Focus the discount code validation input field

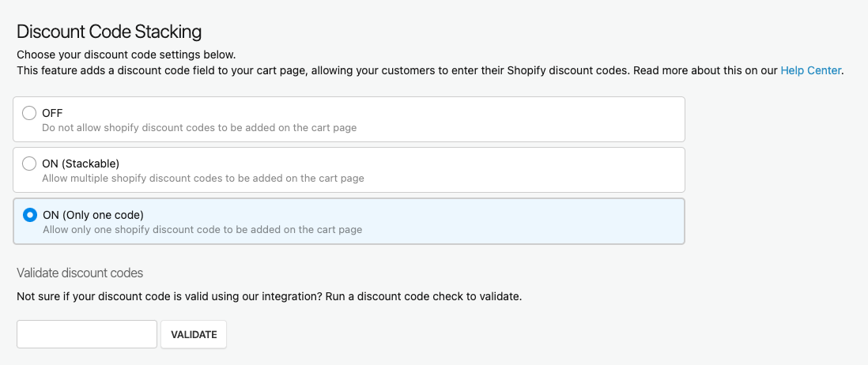87,335
